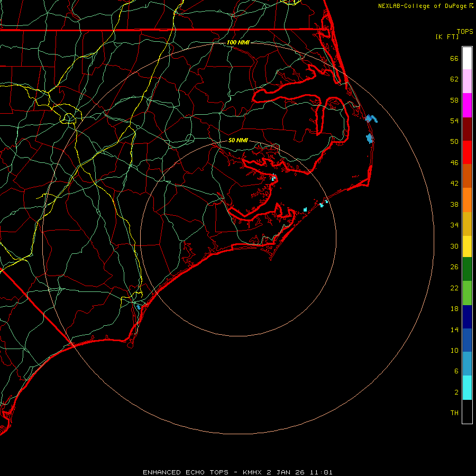Click the bright red 50 kft swatch
This screenshot has height=476, width=476.
(x=467, y=152)
